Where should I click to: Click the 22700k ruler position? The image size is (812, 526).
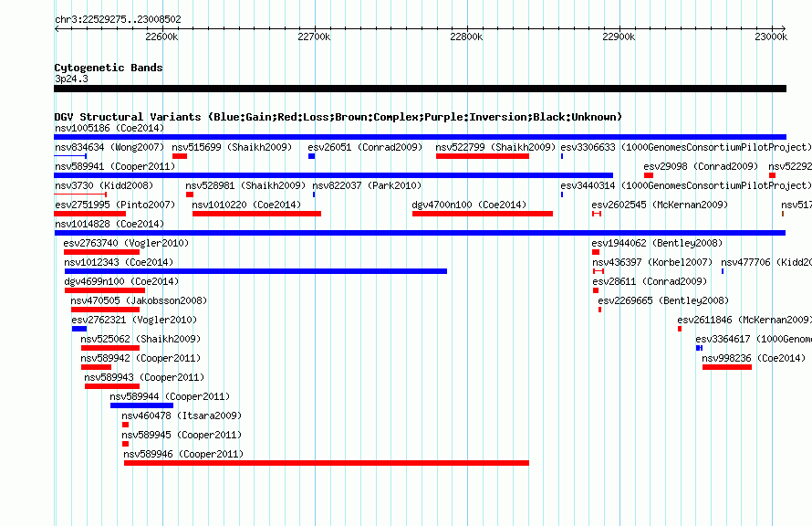[x=314, y=37]
